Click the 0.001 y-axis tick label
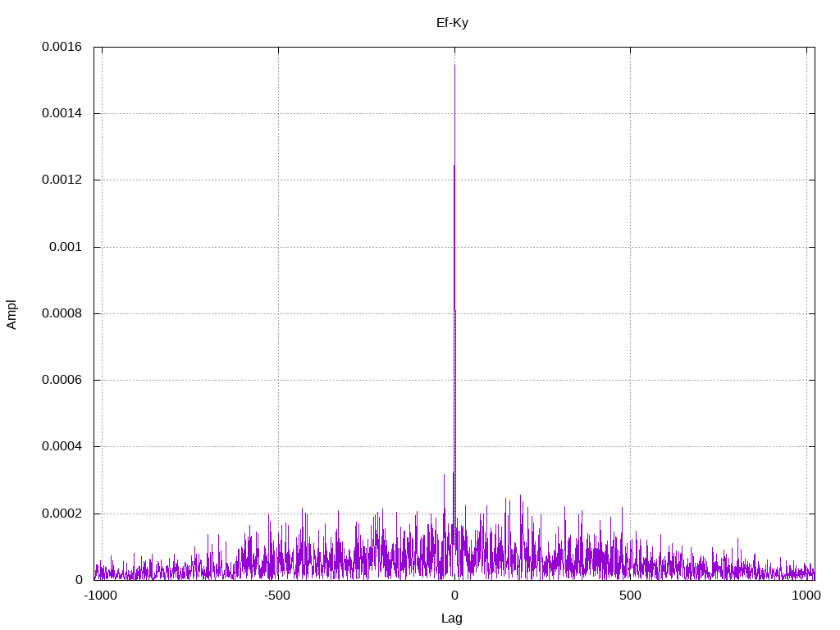The height and width of the screenshot is (630, 840). [x=66, y=247]
